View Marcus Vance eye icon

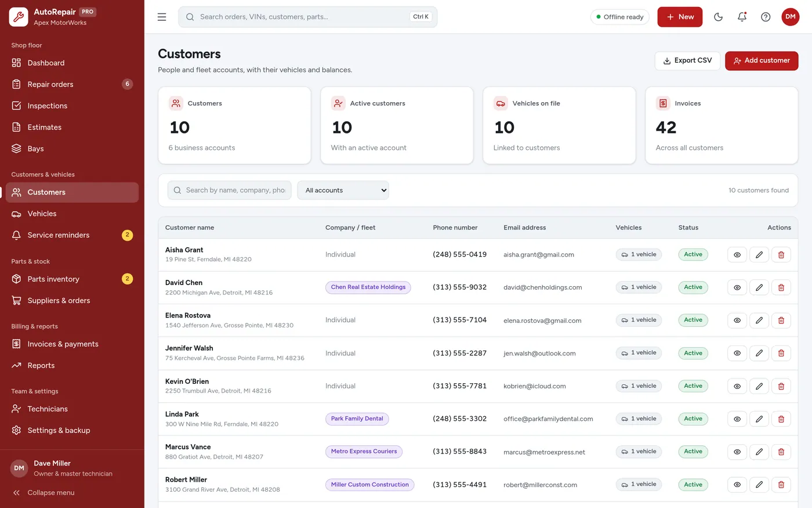pos(737,452)
